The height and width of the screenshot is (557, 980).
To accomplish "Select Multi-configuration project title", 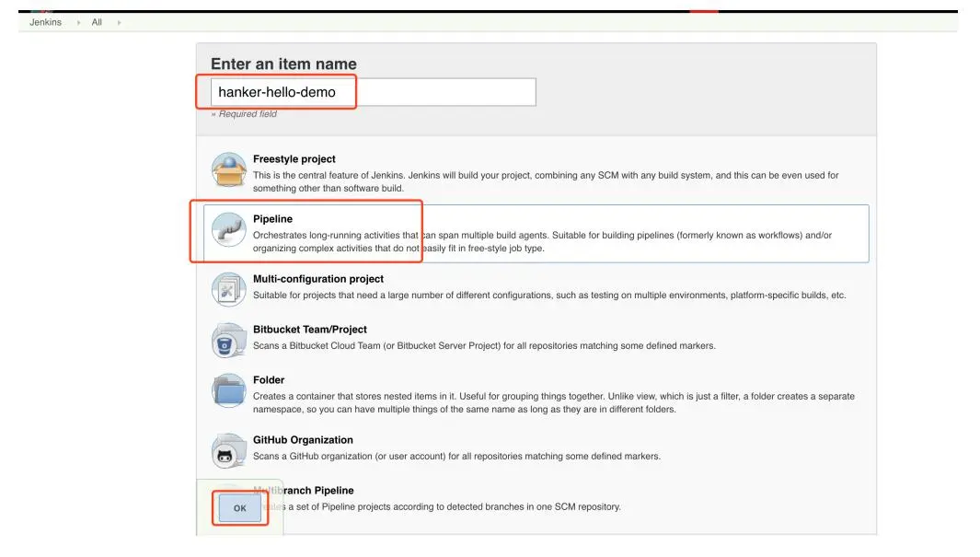I will coord(318,279).
